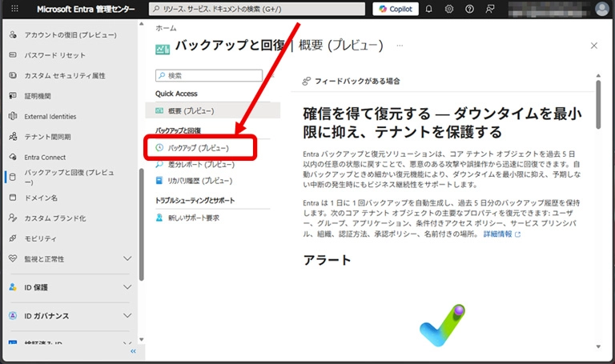615x364 pixels.
Task: Open External Identities in sidebar
Action: (50, 116)
